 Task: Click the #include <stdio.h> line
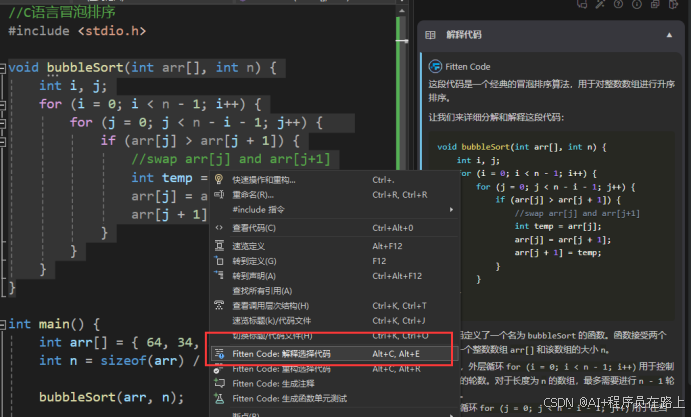pos(77,31)
